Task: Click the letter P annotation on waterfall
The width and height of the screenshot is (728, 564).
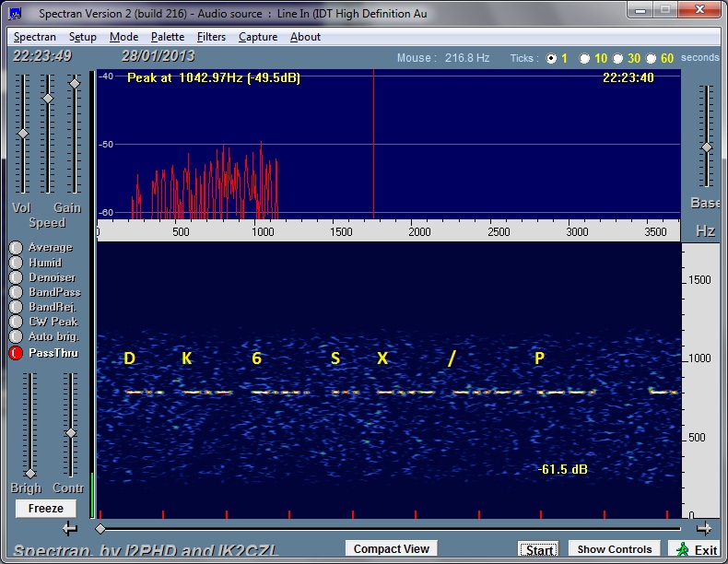Action: (539, 358)
